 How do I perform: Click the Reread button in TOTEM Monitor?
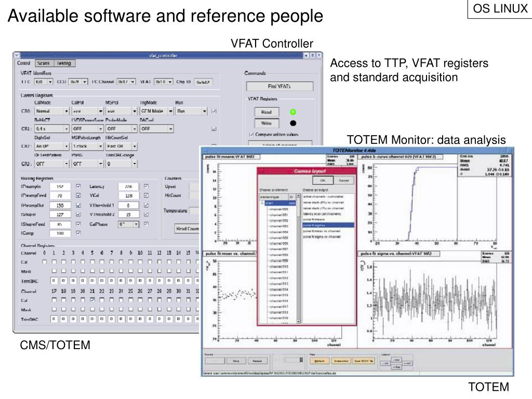tap(258, 361)
